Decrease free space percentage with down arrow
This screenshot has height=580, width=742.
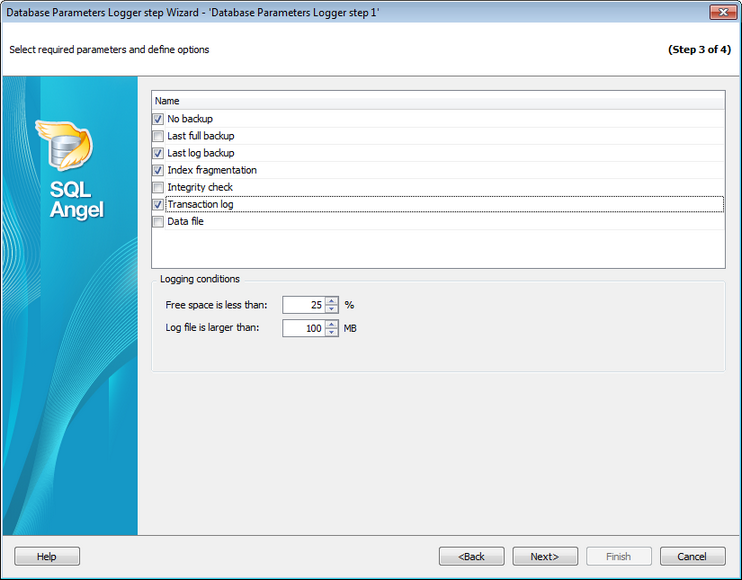332,309
